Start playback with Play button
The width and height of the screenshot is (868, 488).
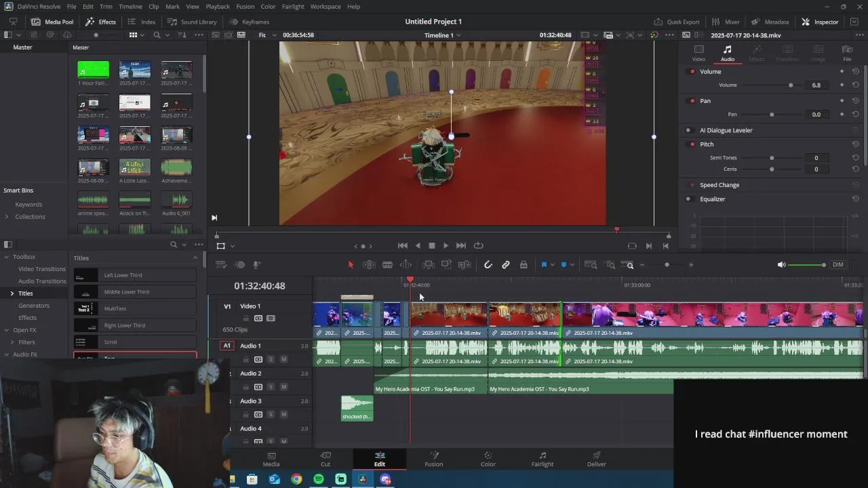click(x=446, y=245)
